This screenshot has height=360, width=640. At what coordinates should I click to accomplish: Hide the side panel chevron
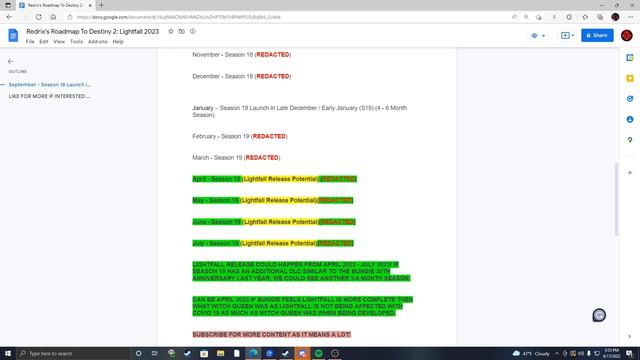tap(629, 336)
